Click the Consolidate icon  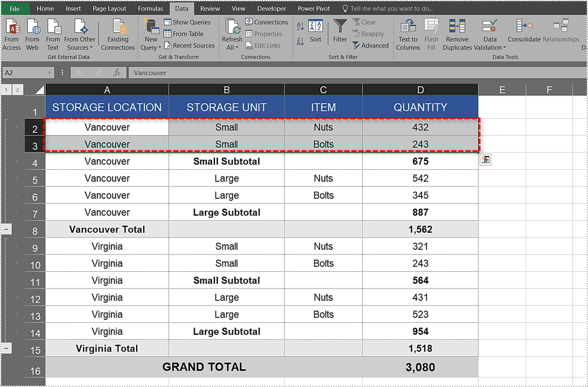pyautogui.click(x=524, y=27)
